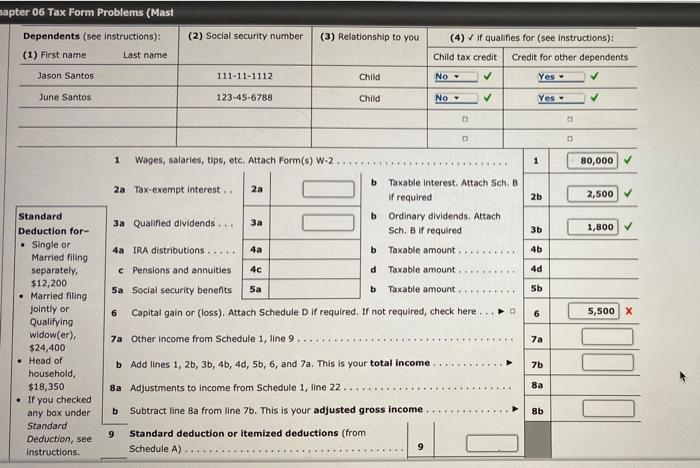Open Jason Santos Credit for other dependents dropdown
700x468 pixels.
pos(561,77)
